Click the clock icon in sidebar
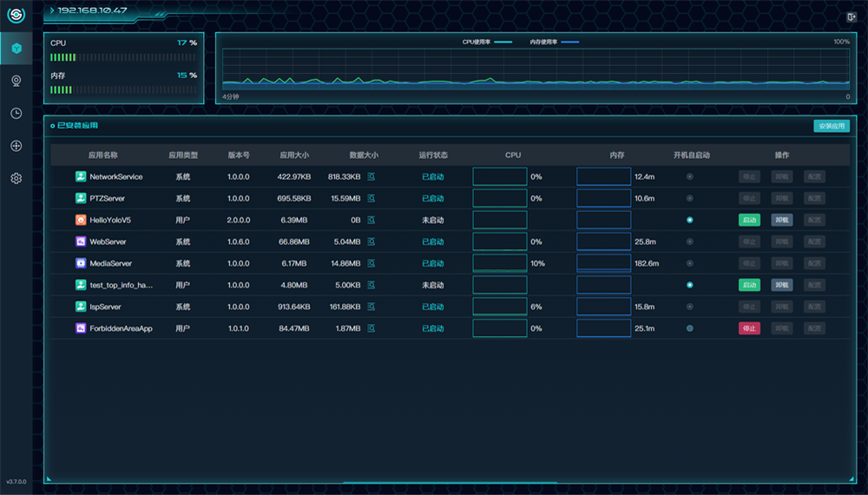 point(16,113)
